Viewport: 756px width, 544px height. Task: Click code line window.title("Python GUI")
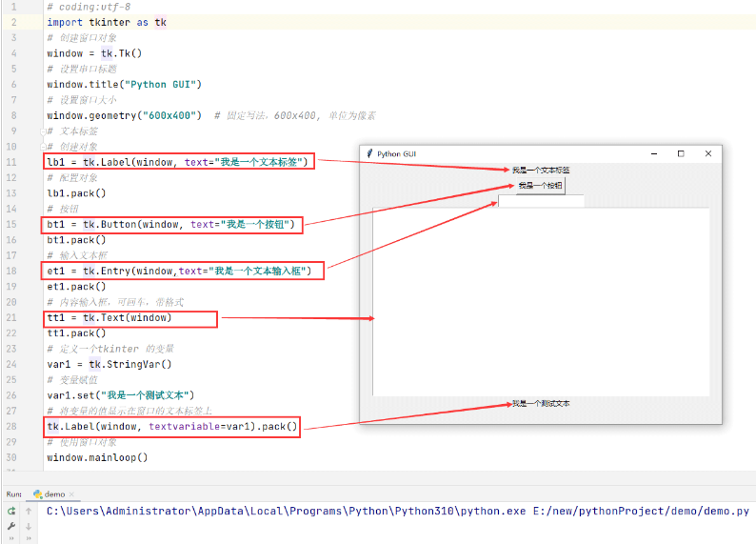click(x=125, y=85)
